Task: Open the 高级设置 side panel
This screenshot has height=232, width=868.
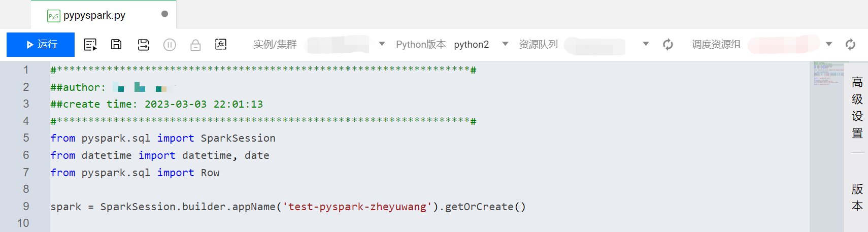Action: click(x=857, y=108)
